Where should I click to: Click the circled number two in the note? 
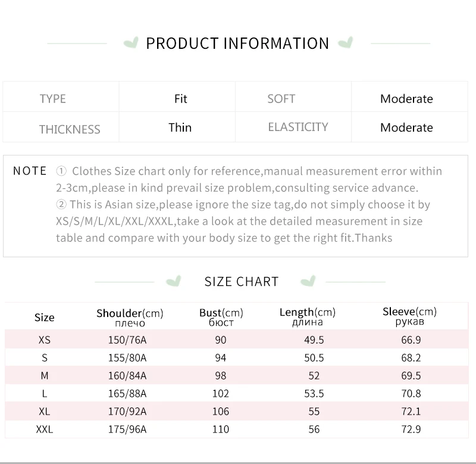[61, 205]
